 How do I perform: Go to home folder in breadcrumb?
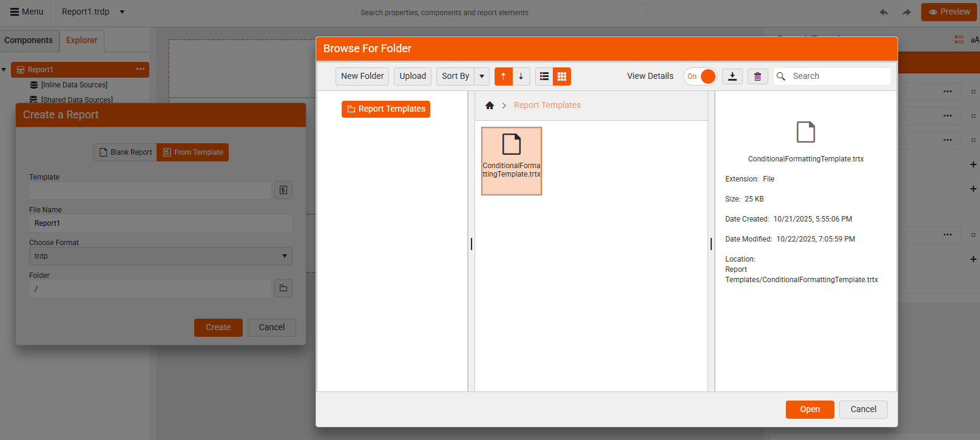tap(490, 106)
